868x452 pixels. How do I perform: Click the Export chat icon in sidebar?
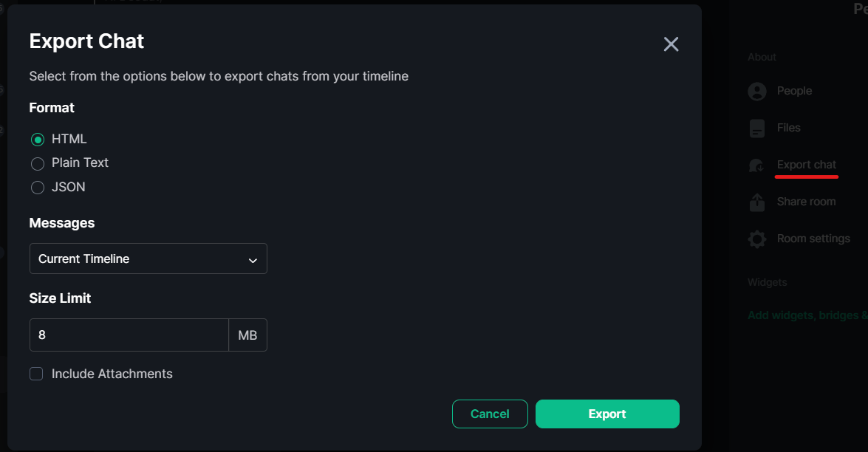[756, 165]
